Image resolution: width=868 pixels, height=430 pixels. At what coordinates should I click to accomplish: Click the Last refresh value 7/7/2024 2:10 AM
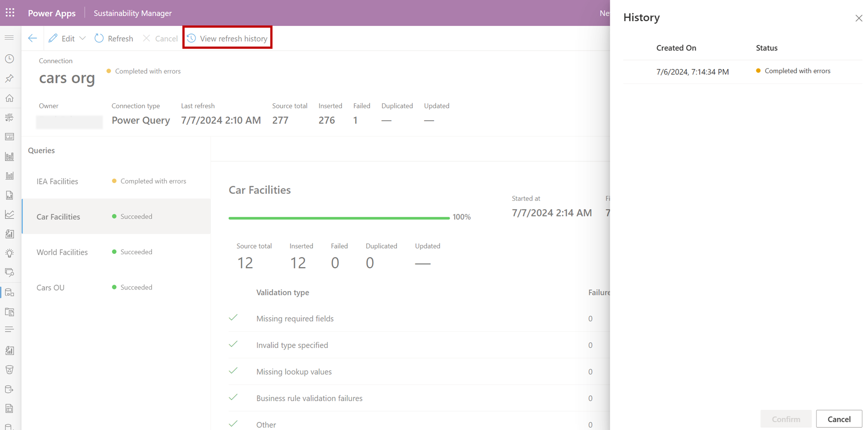pos(221,120)
